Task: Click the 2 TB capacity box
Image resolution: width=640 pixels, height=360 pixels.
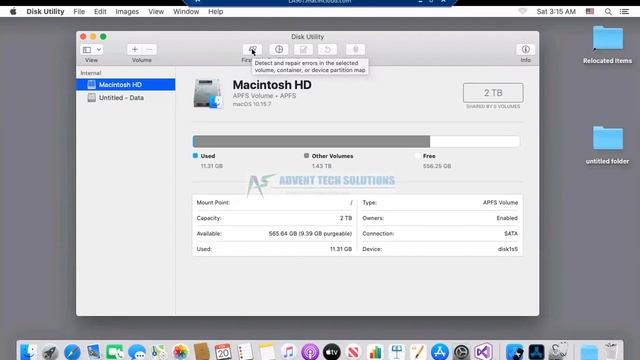Action: [493, 93]
